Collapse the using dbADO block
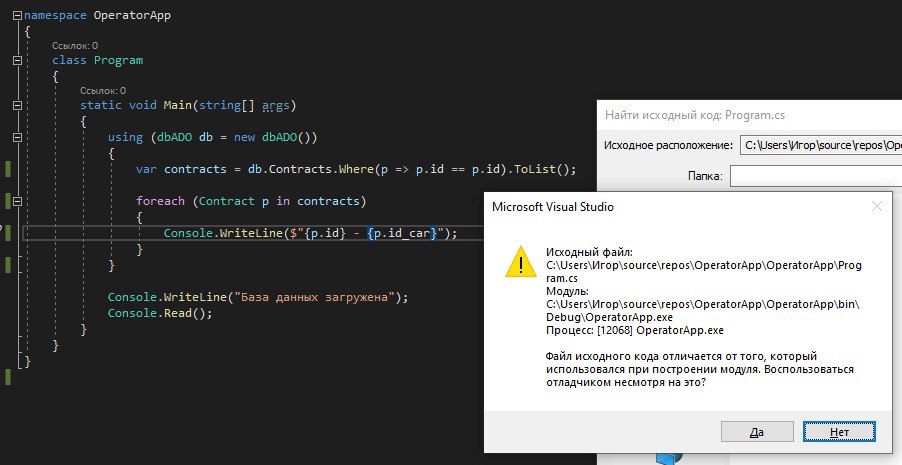 pyautogui.click(x=17, y=138)
